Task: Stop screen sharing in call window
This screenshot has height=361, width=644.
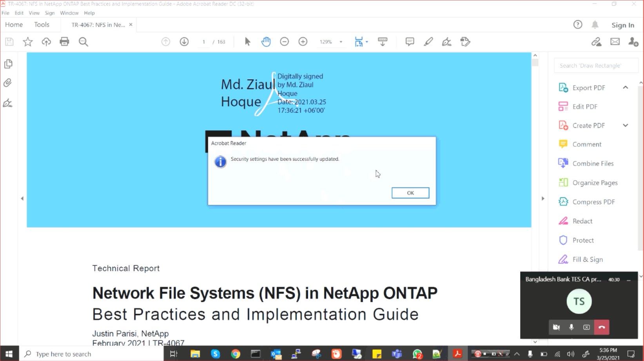Action: click(x=586, y=327)
